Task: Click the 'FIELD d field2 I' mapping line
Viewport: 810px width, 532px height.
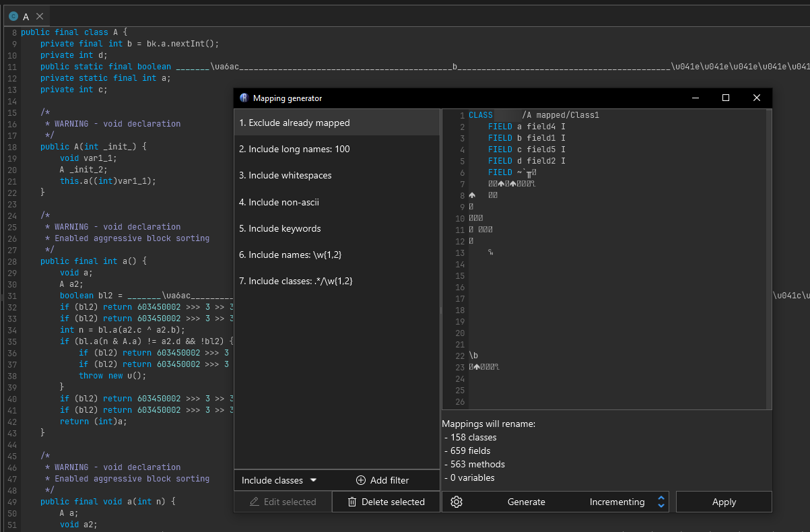Action: coord(527,161)
